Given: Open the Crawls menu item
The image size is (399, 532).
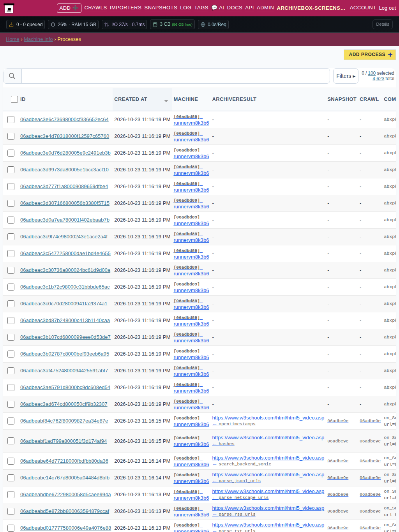Looking at the screenshot, I should [95, 8].
